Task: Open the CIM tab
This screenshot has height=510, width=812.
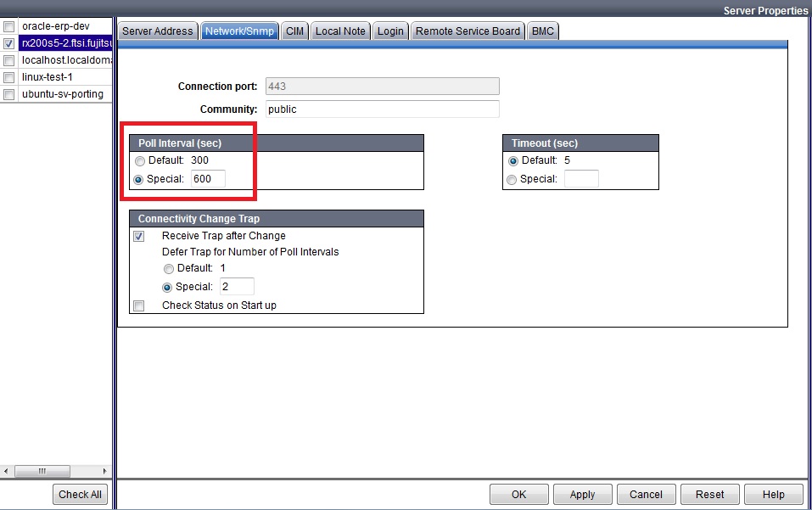Action: click(294, 31)
